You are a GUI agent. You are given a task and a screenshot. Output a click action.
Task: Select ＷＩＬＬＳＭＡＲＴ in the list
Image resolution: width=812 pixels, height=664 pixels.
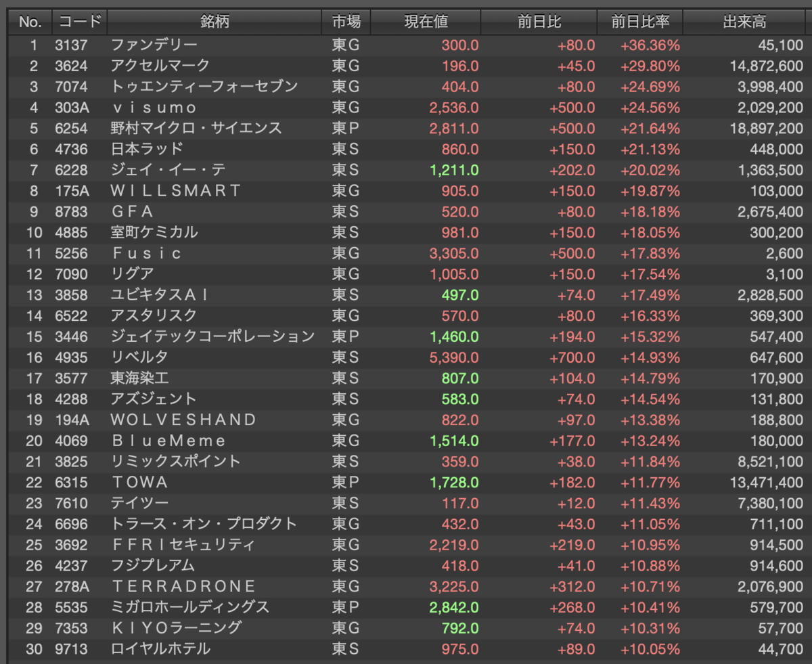(x=176, y=191)
